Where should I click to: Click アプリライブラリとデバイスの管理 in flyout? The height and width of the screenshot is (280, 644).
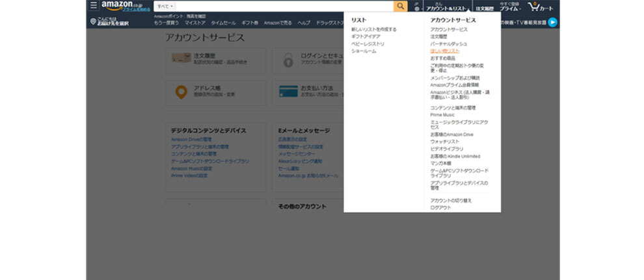click(x=459, y=185)
